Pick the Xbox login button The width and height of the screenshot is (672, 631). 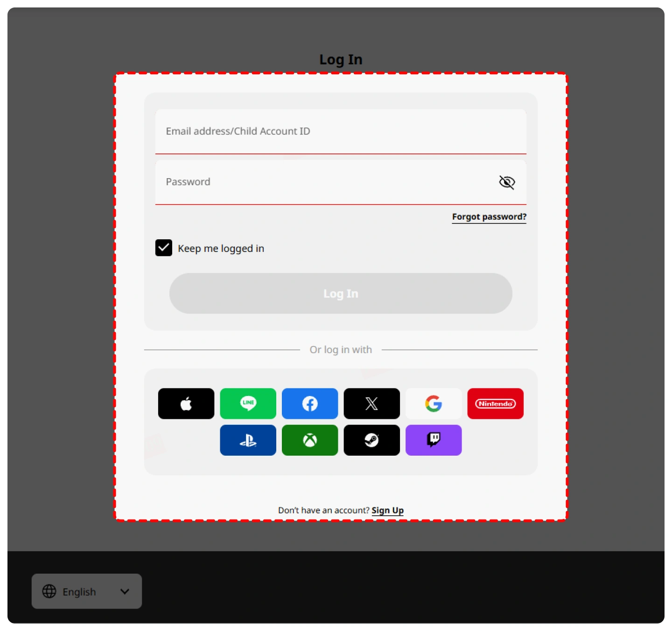pos(309,440)
